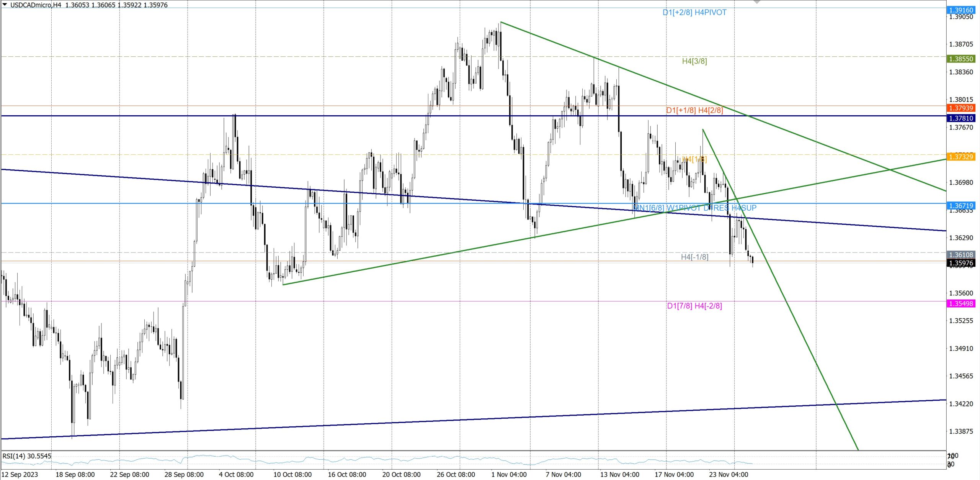
Task: Click the blue 1.39160 price label
Action: coord(961,10)
